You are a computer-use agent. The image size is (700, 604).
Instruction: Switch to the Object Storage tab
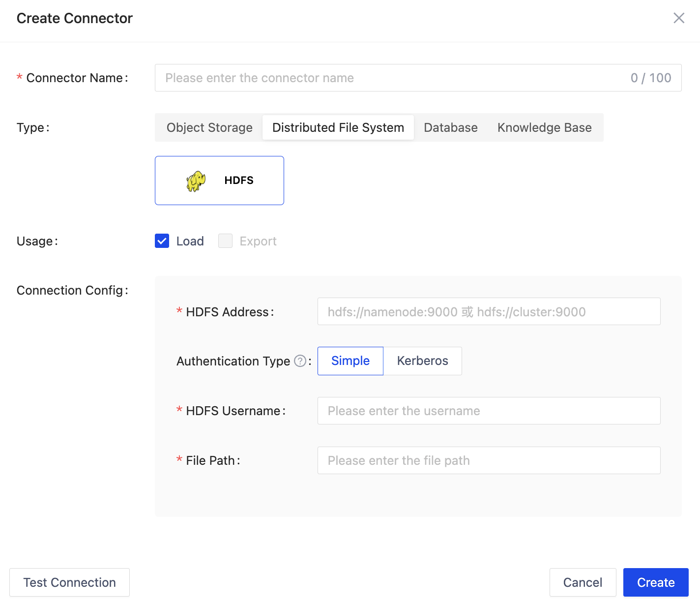(209, 127)
